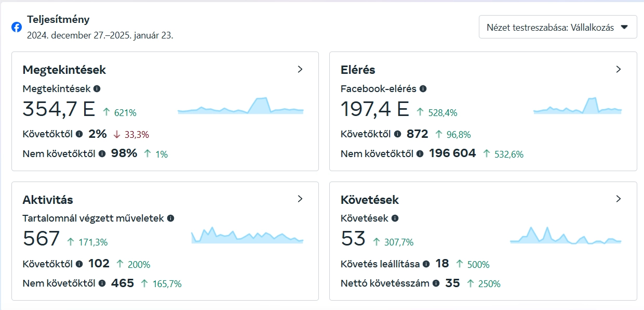This screenshot has width=644, height=310.
Task: Click the Megtekintések sparkline chart
Action: (240, 106)
